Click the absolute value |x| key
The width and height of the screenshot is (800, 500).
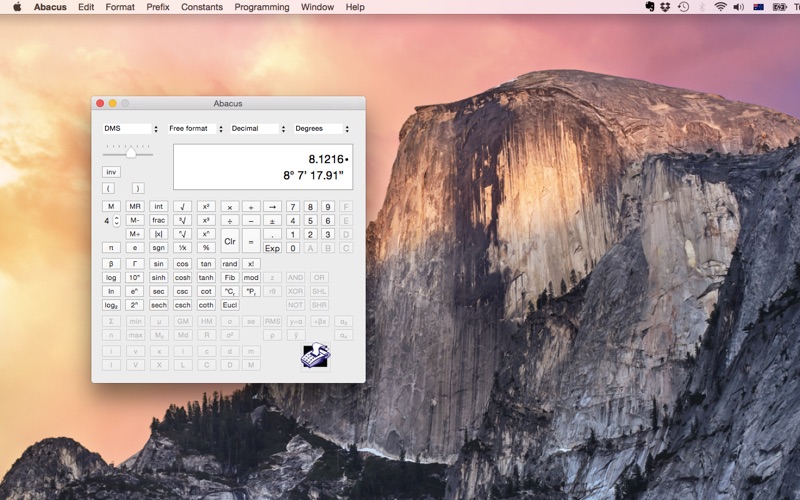coord(159,234)
